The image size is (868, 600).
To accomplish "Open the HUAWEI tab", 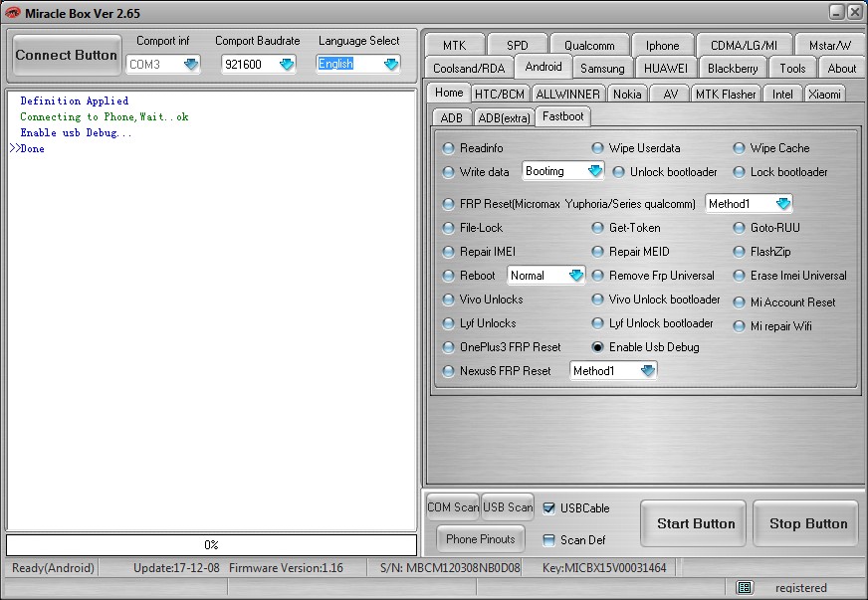I will pos(665,68).
